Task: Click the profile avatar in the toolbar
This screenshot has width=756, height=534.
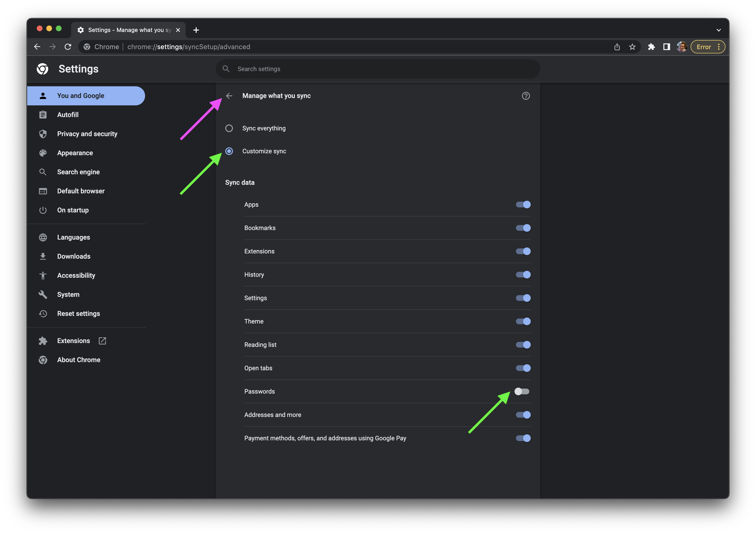Action: point(682,47)
